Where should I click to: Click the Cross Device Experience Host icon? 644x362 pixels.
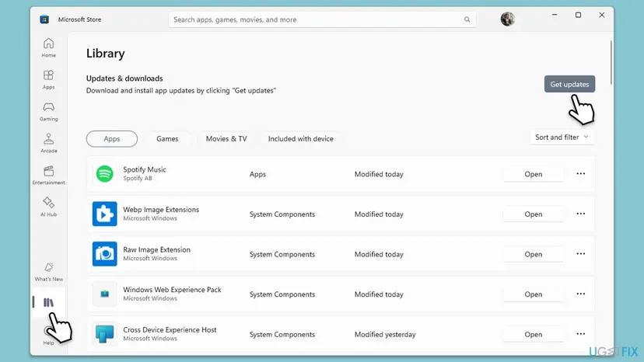coord(105,334)
